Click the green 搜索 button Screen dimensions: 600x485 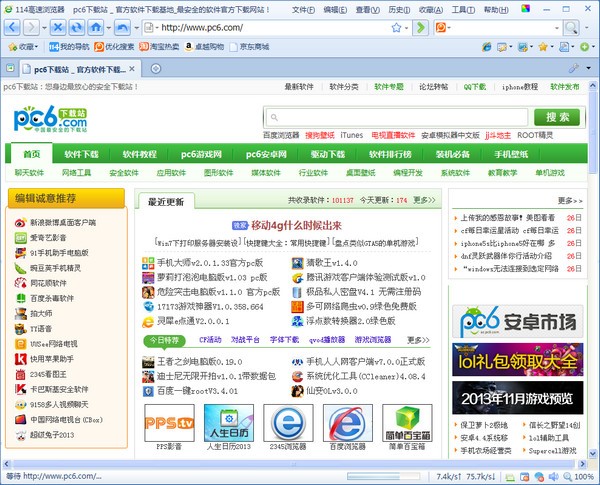pos(557,117)
